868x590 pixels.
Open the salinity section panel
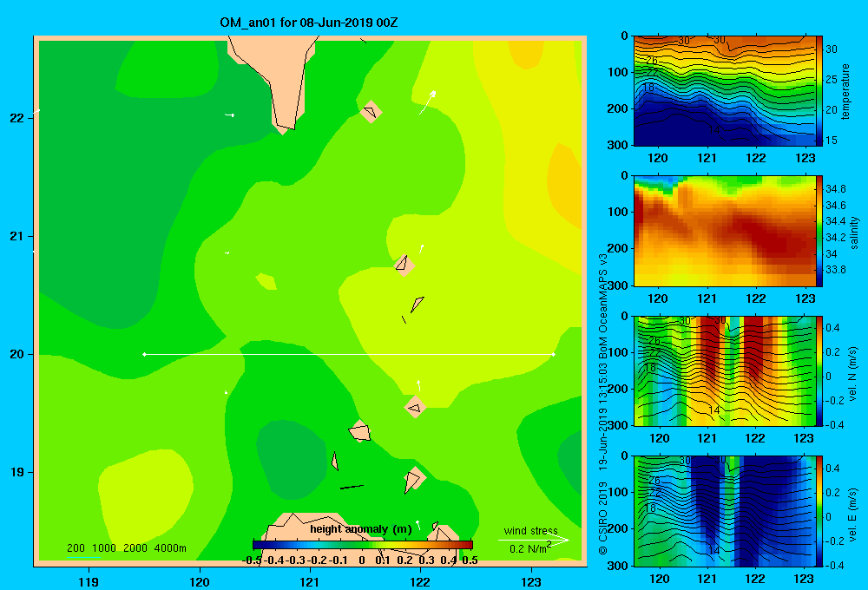coord(725,231)
